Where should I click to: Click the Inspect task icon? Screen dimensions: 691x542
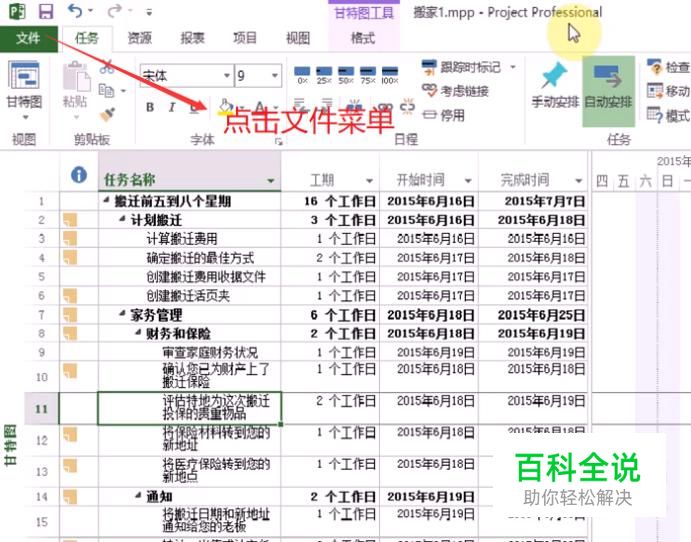[x=655, y=67]
